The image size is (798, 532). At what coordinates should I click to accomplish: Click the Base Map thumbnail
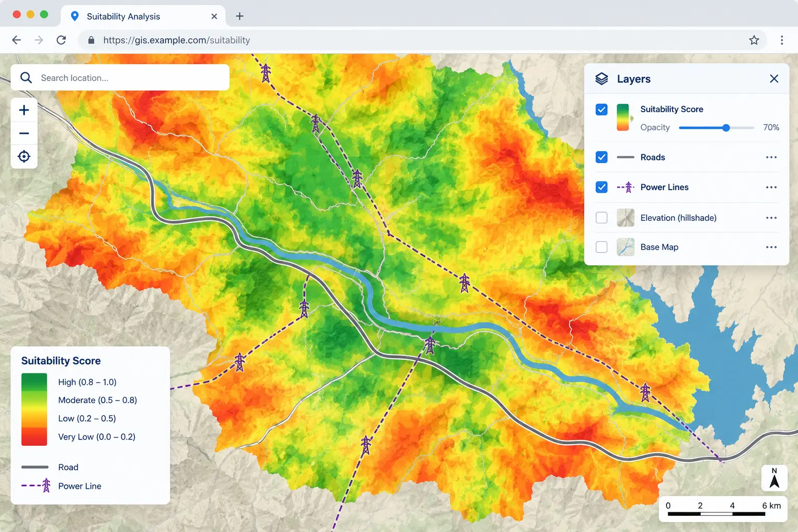pos(626,247)
